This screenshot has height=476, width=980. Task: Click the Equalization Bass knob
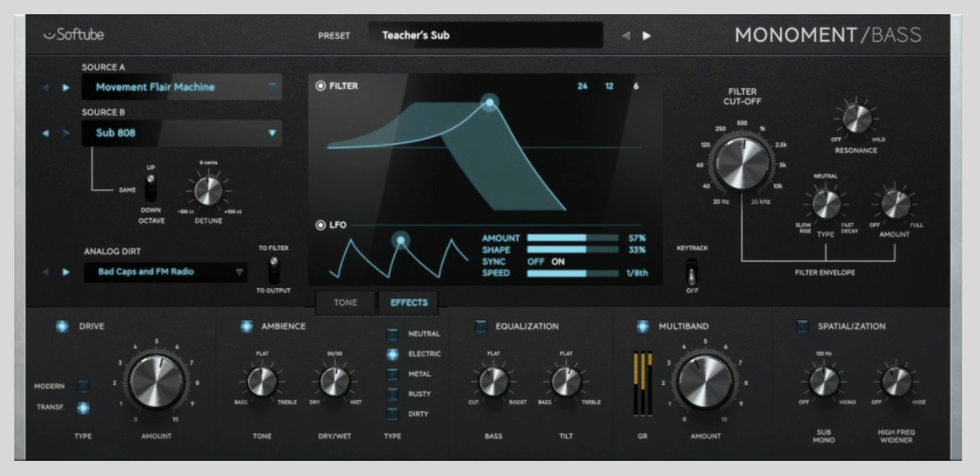(493, 381)
